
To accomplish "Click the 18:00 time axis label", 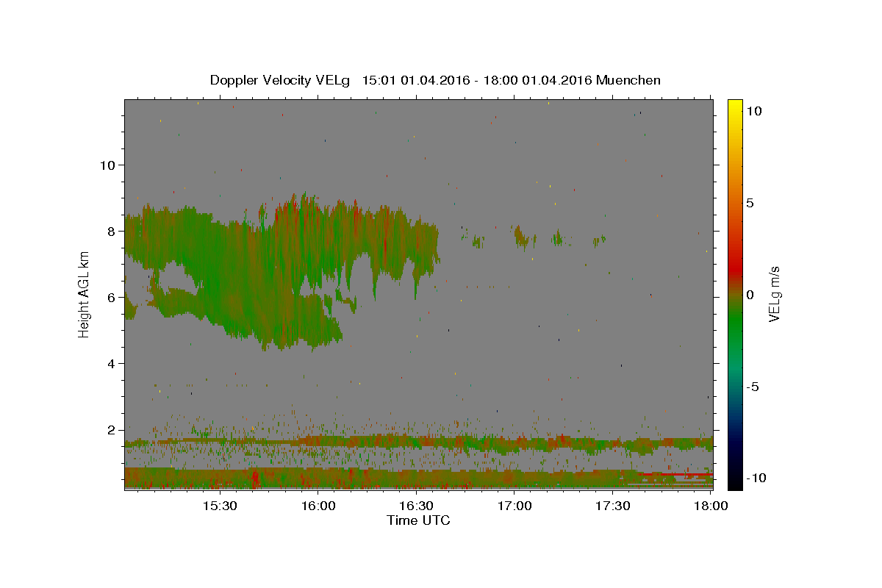I will tap(711, 506).
